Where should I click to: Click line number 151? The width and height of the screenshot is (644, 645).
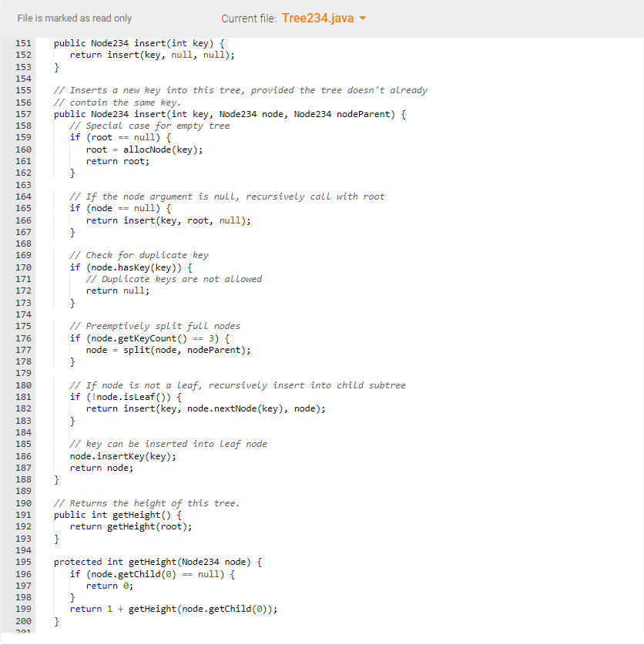(23, 42)
